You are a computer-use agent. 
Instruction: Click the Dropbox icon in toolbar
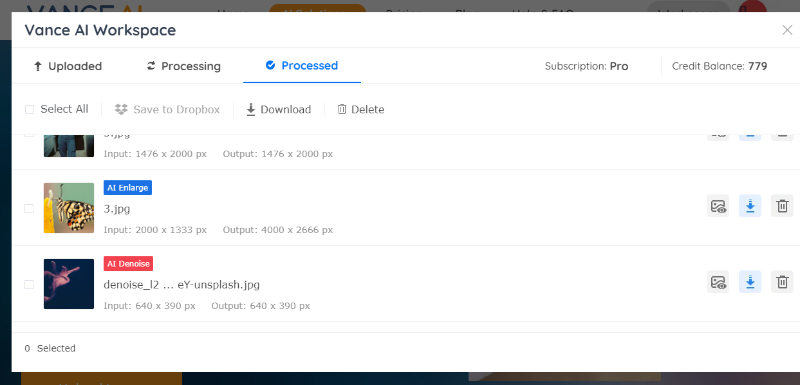(121, 109)
